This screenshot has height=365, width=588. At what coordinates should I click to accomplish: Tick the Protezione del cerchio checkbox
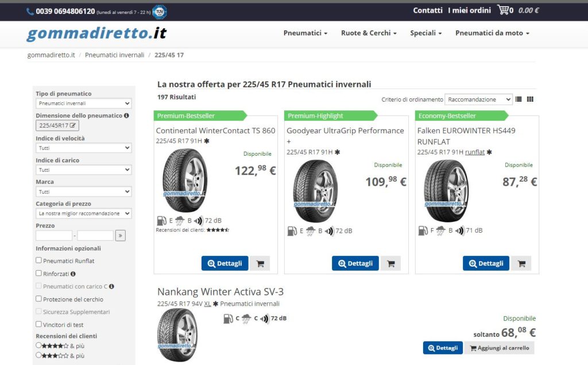39,299
